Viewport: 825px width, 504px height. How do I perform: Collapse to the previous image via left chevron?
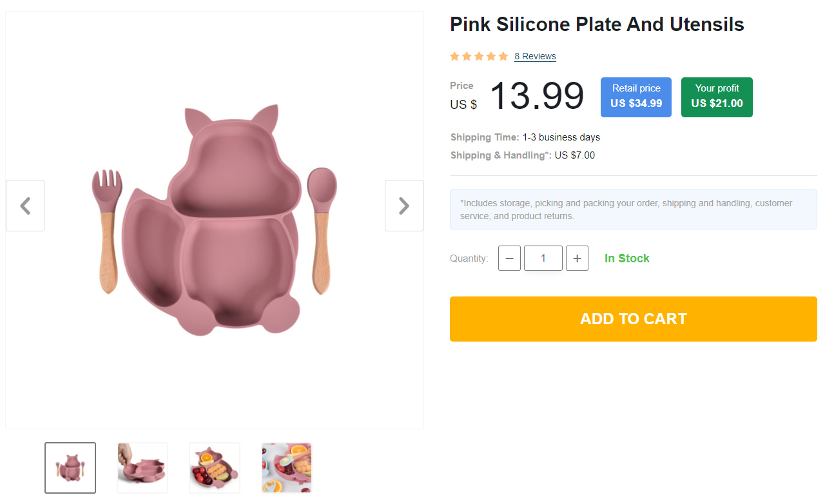click(24, 205)
